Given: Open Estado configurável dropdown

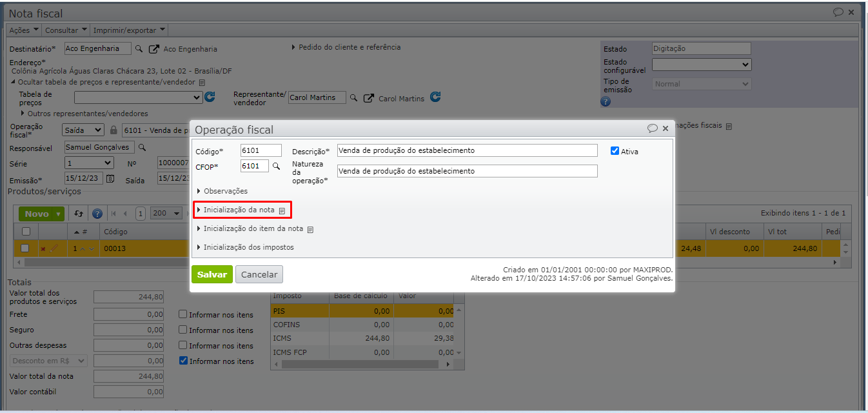Looking at the screenshot, I should (x=702, y=65).
